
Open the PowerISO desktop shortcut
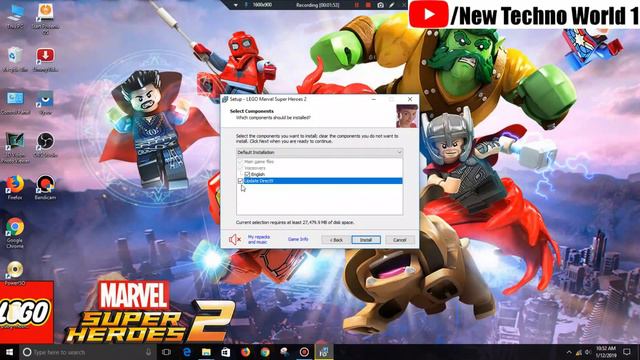coord(15,273)
